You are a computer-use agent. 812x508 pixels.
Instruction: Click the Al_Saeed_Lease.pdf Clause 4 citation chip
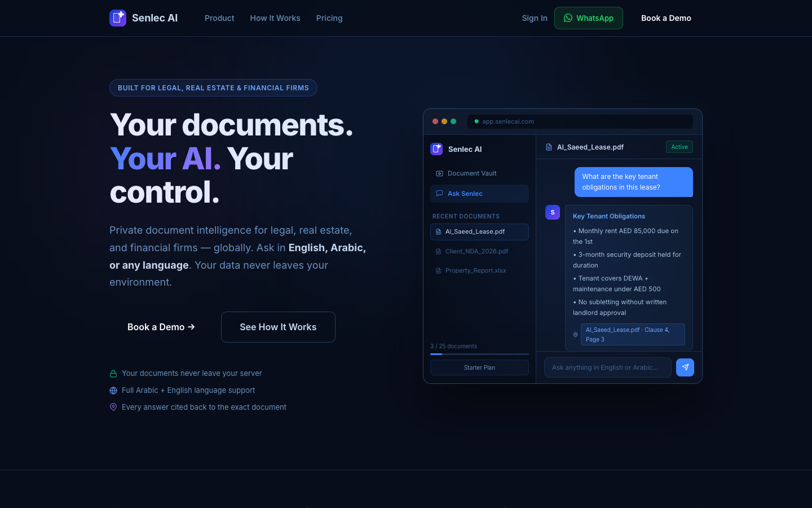(x=633, y=334)
